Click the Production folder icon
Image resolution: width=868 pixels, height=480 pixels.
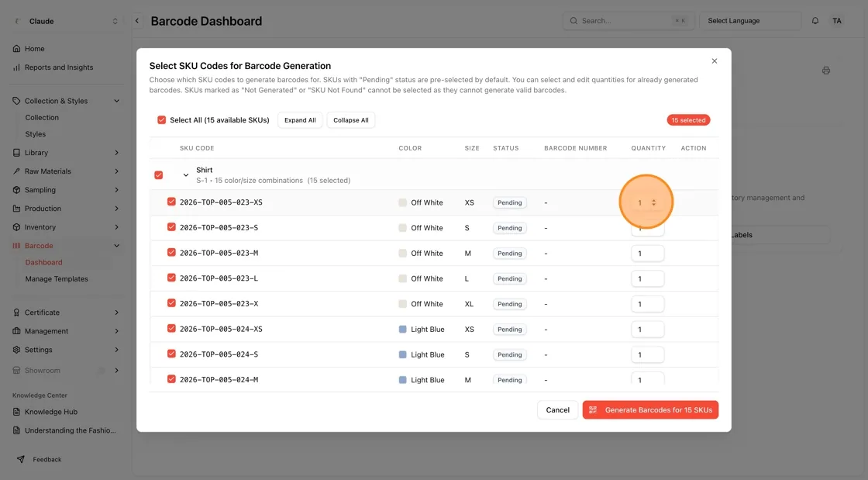16,209
